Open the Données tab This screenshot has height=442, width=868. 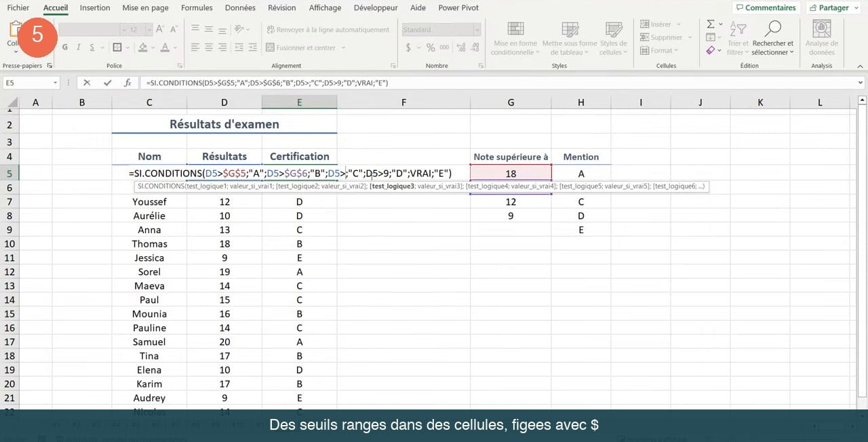click(240, 8)
